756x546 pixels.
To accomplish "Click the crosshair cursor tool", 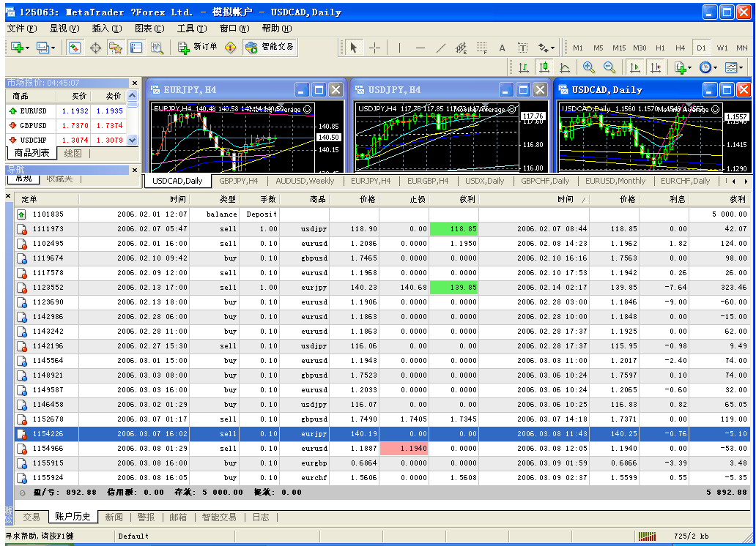I will 374,48.
